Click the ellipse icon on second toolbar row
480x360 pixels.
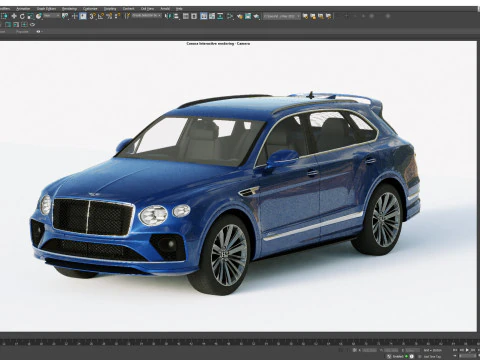click(32, 24)
